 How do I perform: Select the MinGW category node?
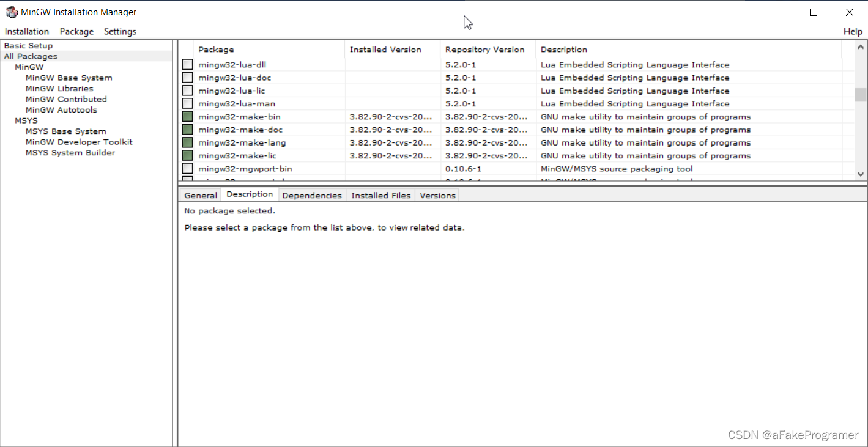(29, 67)
